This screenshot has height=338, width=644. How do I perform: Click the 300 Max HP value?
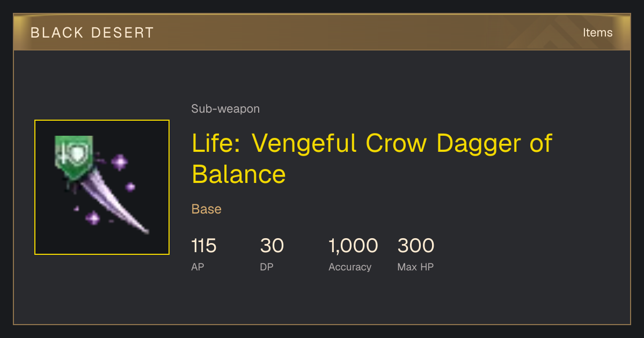click(x=416, y=246)
